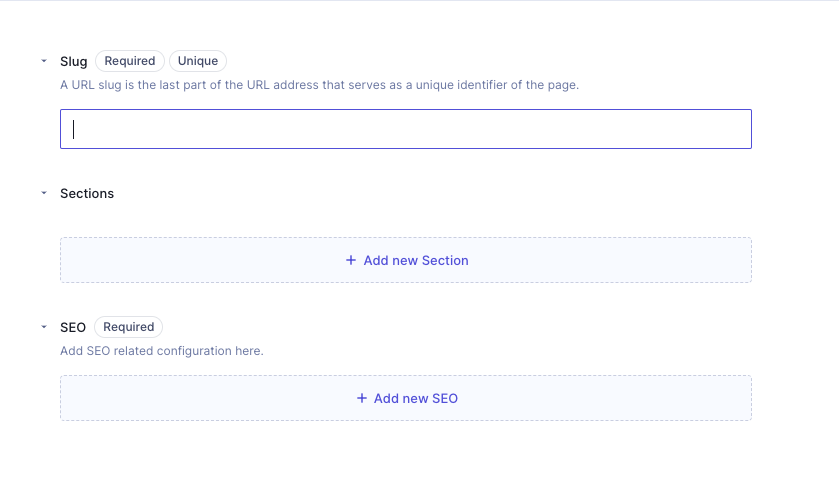
Task: Click the 'Add new SEO' text label
Action: [x=416, y=399]
